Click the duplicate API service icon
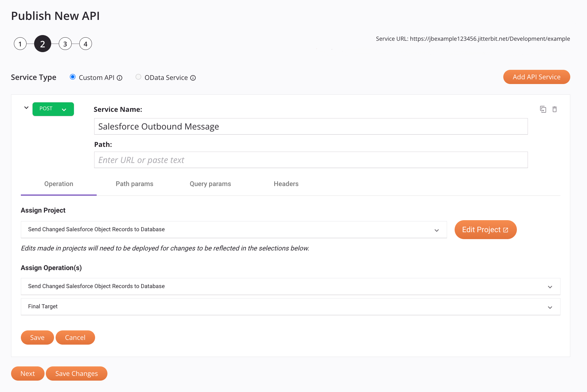Image resolution: width=587 pixels, height=392 pixels. [543, 109]
